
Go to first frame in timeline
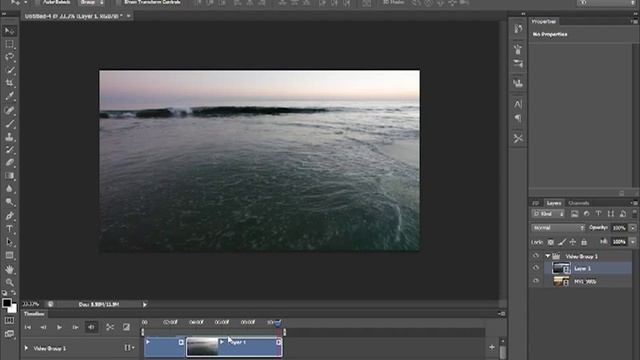28,327
